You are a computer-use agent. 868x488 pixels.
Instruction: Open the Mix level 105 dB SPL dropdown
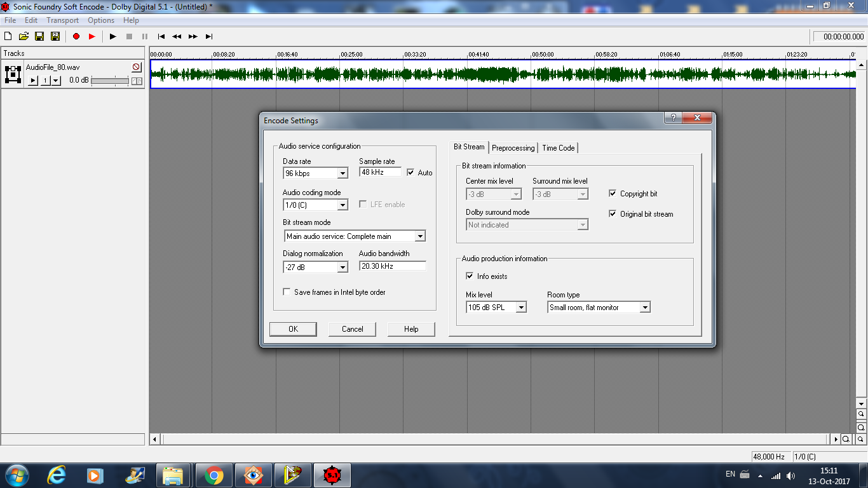[521, 308]
